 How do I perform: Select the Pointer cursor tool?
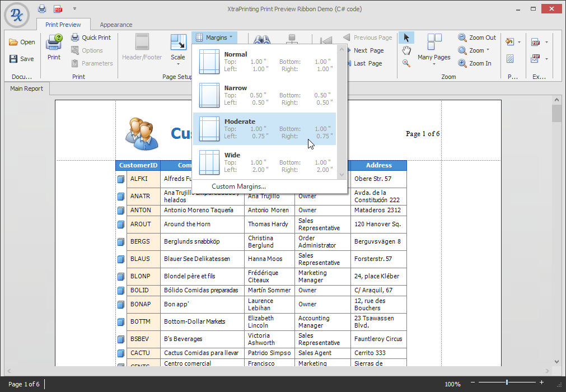(x=406, y=38)
